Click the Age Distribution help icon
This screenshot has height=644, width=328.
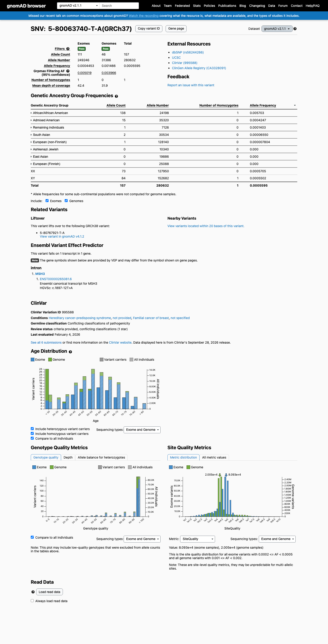[70, 352]
